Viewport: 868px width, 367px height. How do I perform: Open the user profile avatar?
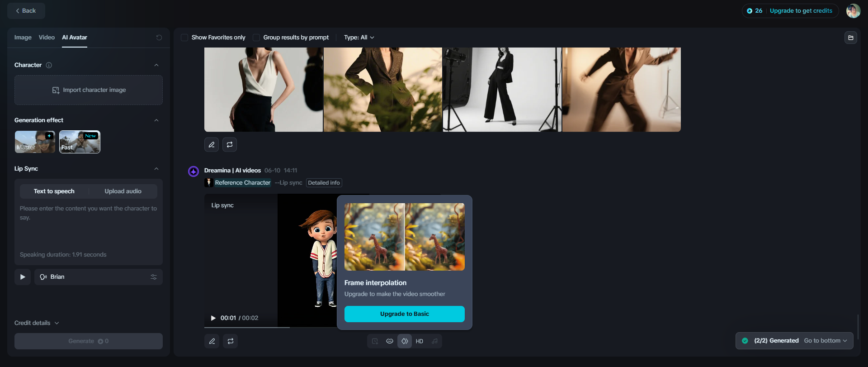pos(853,11)
